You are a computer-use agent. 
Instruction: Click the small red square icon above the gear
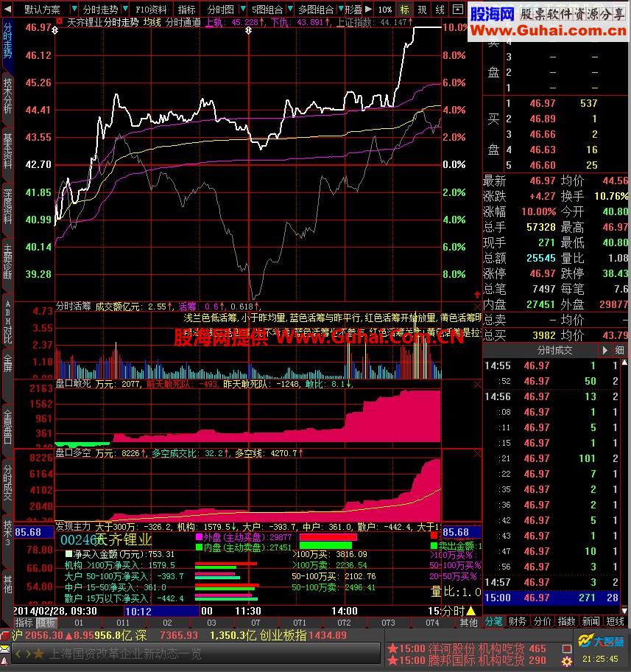[567, 648]
